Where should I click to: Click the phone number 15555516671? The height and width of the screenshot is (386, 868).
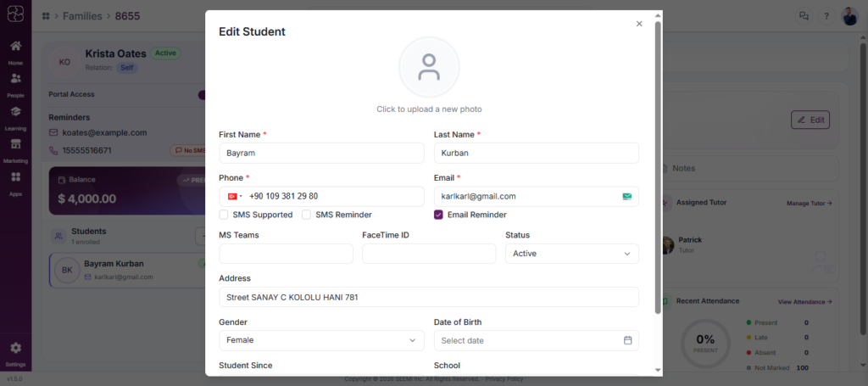pos(87,150)
